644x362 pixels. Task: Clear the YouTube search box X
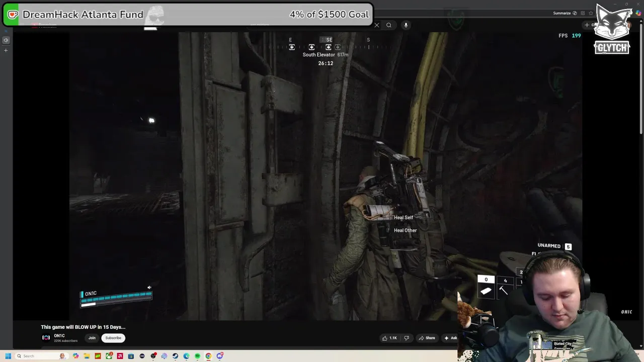coord(376,25)
